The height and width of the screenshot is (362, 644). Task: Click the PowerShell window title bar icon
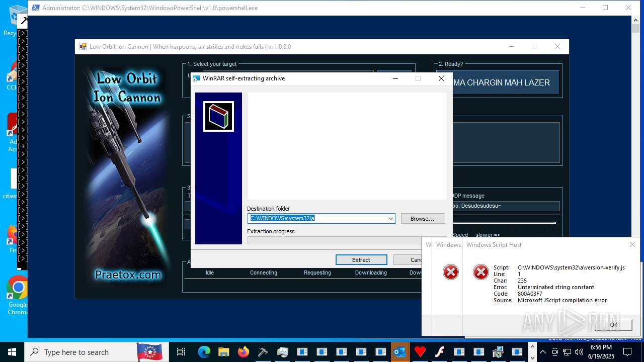pyautogui.click(x=36, y=8)
